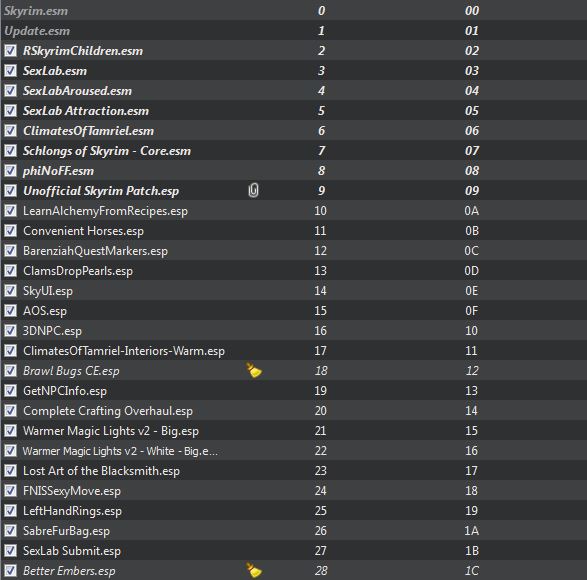Toggle the AOS.esp checkbox

10,310
